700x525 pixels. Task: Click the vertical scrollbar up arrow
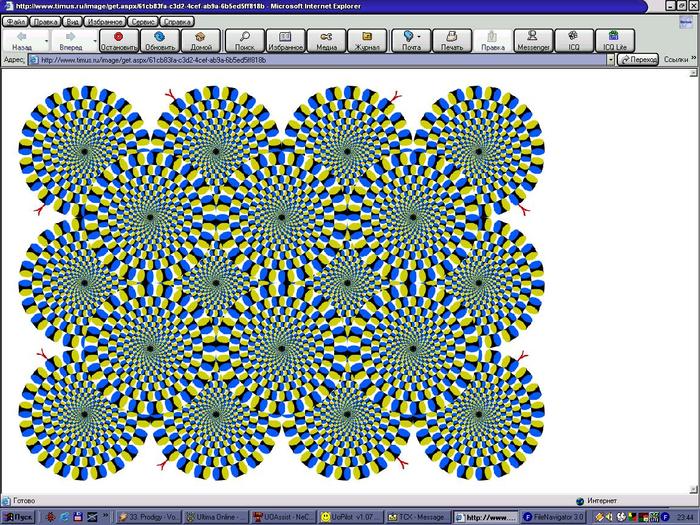tap(693, 73)
